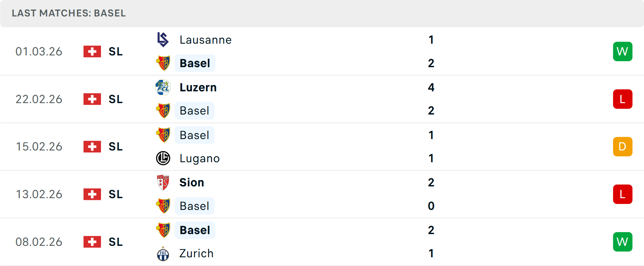
Task: Open the Luzern team link
Action: [198, 87]
